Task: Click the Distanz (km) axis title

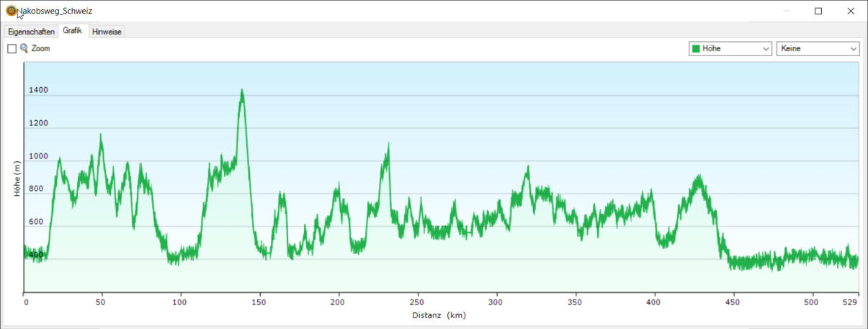Action: click(444, 315)
